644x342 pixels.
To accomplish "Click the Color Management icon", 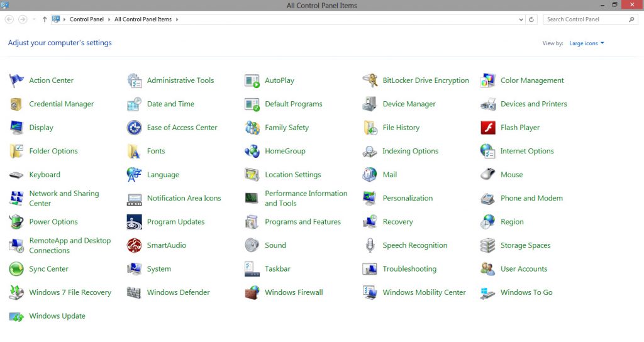I will [488, 80].
